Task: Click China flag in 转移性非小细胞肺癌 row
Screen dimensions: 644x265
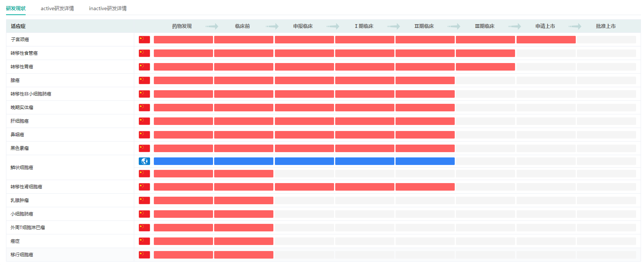Action: pyautogui.click(x=144, y=94)
